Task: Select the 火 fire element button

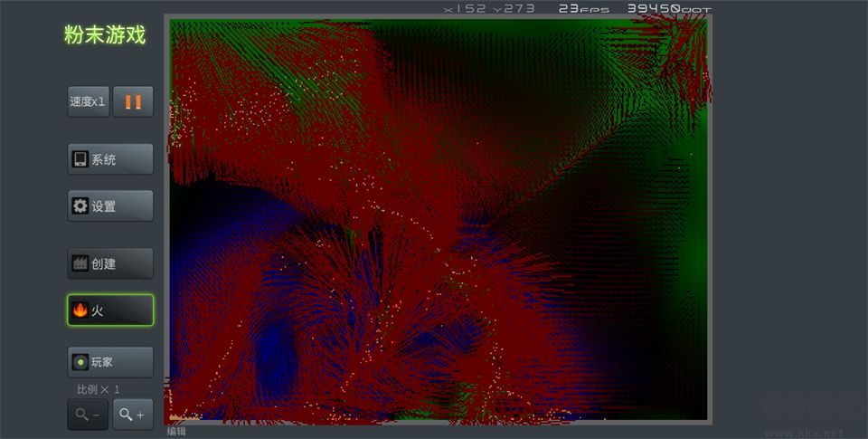Action: point(110,310)
